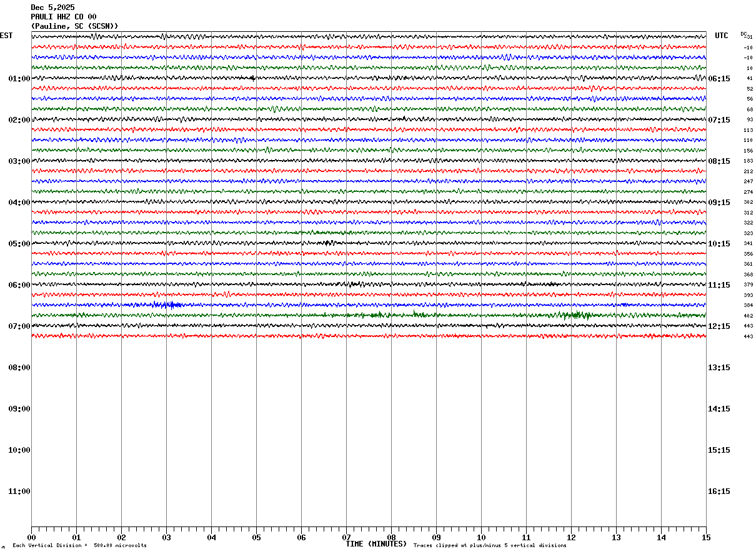Click minute '14' on the bottom axis

(661, 538)
